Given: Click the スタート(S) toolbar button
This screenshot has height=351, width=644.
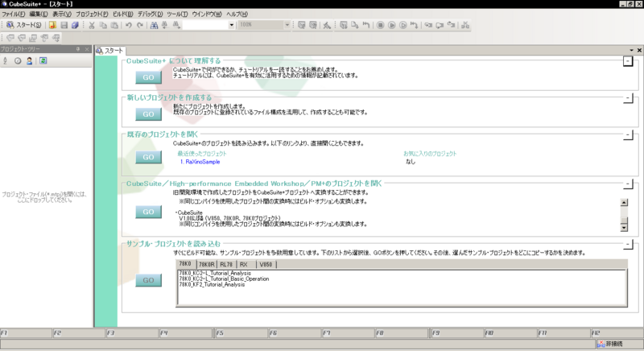Looking at the screenshot, I should pos(24,25).
